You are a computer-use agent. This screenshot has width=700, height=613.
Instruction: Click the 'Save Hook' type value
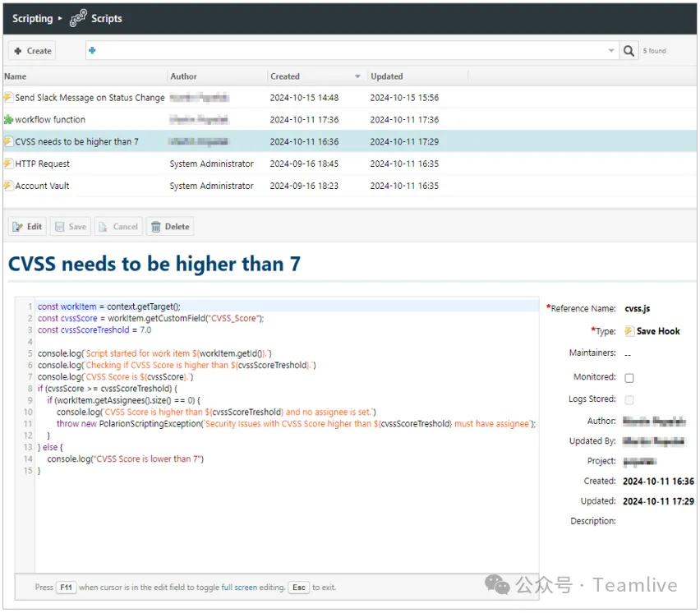click(x=658, y=331)
